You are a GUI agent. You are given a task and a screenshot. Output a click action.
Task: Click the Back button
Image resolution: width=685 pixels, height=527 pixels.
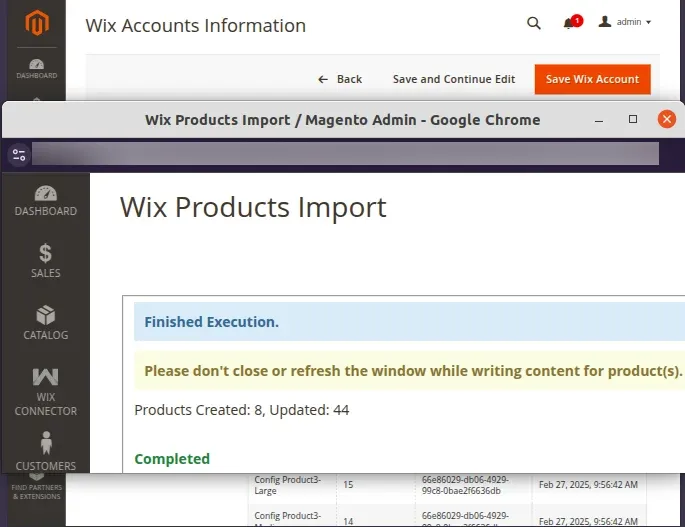(340, 79)
